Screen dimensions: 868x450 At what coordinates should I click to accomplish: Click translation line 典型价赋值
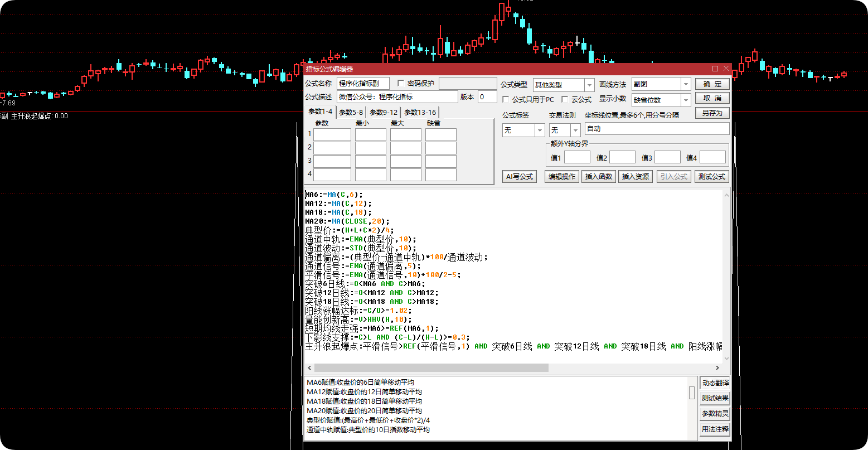point(368,420)
